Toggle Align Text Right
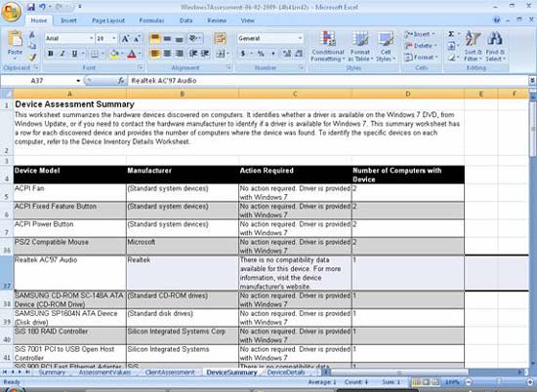The width and height of the screenshot is (537, 392). [179, 54]
